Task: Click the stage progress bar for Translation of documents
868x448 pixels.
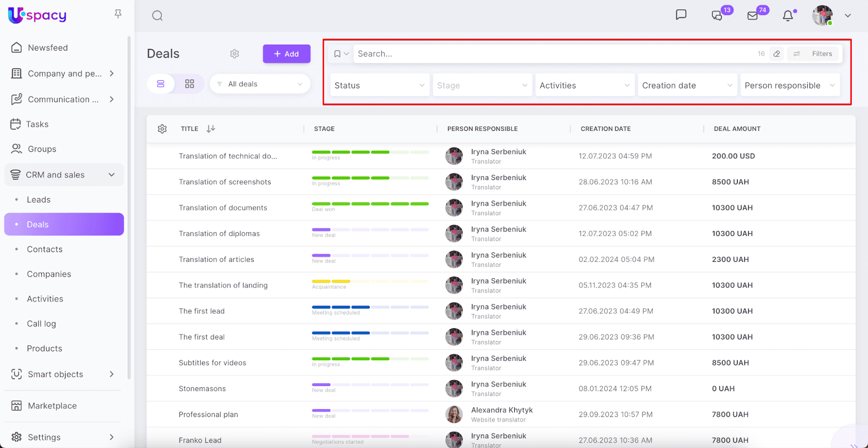Action: tap(371, 204)
